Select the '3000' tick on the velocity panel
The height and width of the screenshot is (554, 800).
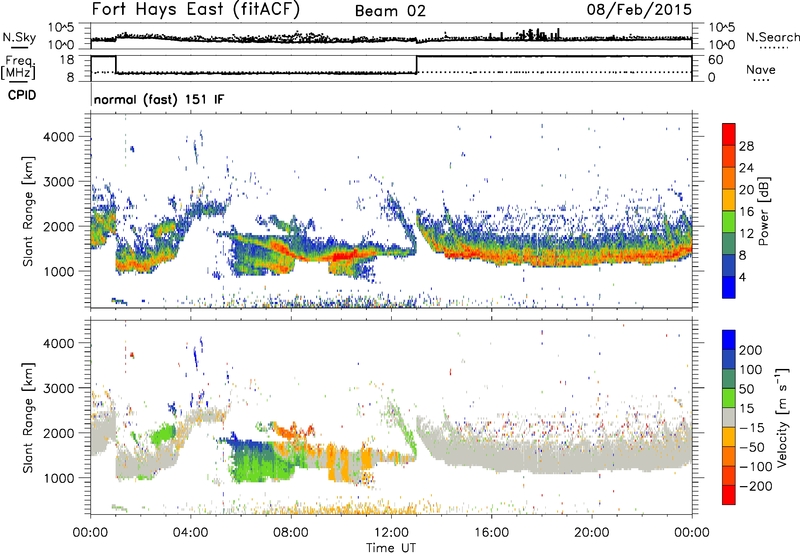(58, 388)
